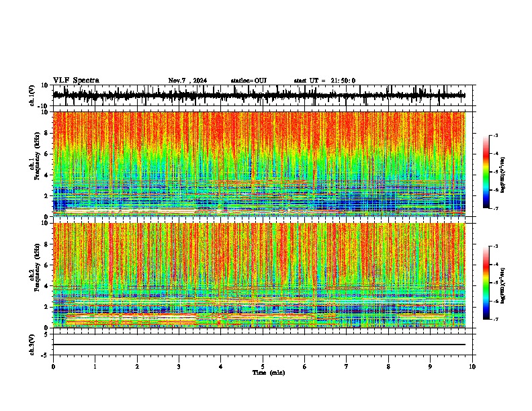The height and width of the screenshot is (411, 532).
Task: Click the time axis tick label '0'
Action: click(53, 366)
